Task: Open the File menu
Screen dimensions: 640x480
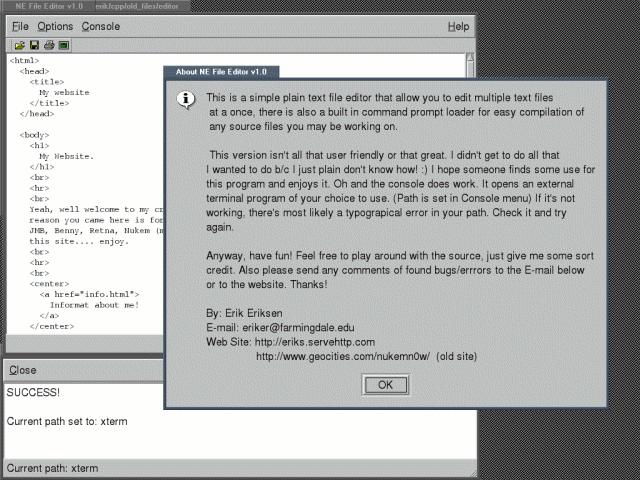Action: pos(20,26)
